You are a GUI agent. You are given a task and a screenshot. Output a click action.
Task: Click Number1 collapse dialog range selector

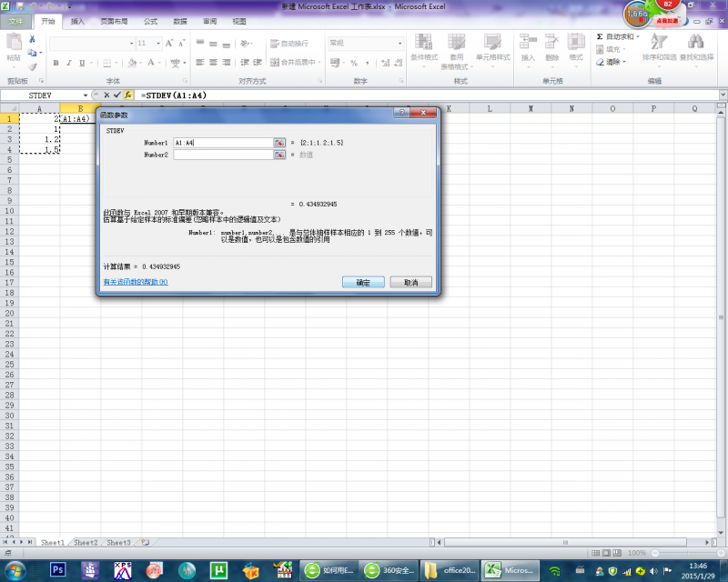click(279, 143)
